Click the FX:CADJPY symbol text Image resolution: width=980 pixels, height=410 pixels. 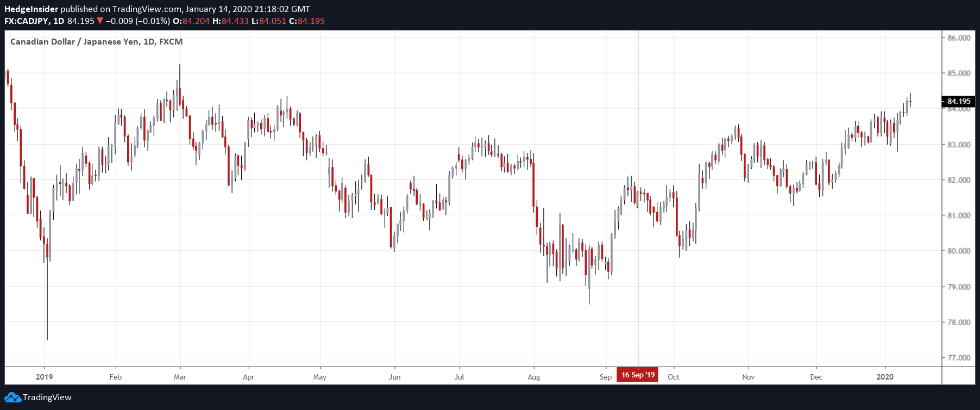[26, 21]
